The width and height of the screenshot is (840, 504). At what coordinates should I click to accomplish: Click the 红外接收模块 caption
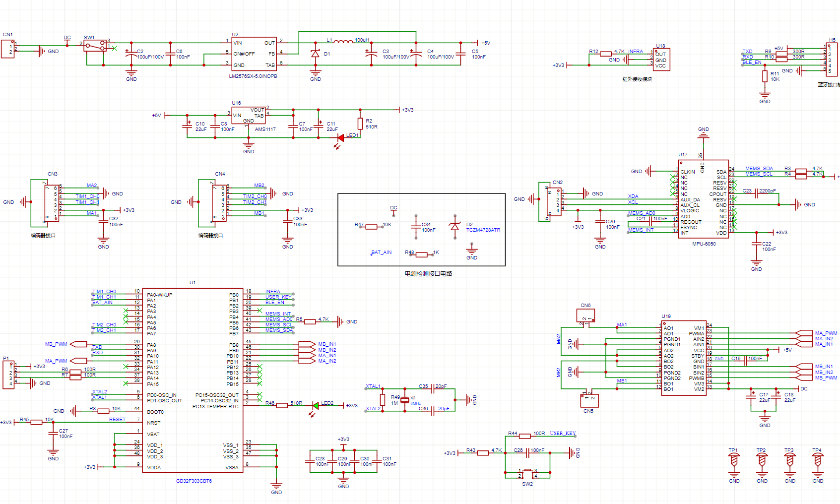[x=637, y=79]
